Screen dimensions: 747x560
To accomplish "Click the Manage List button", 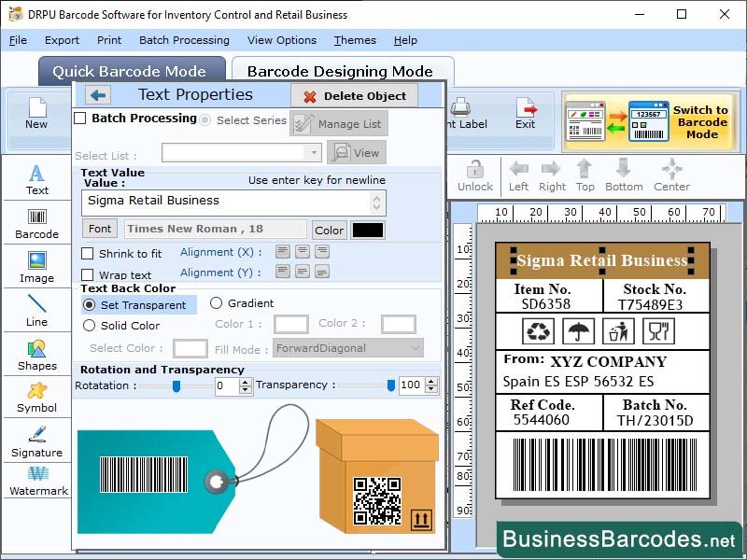I will pyautogui.click(x=338, y=123).
